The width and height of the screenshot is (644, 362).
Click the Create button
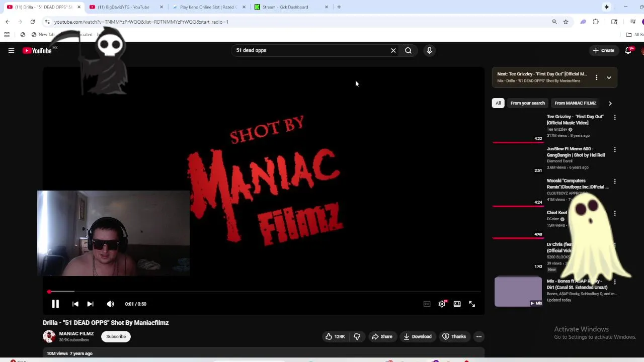point(603,50)
